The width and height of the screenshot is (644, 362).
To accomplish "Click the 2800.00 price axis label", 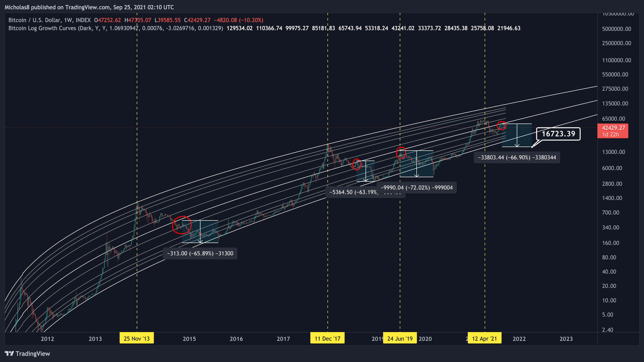I will 612,184.
